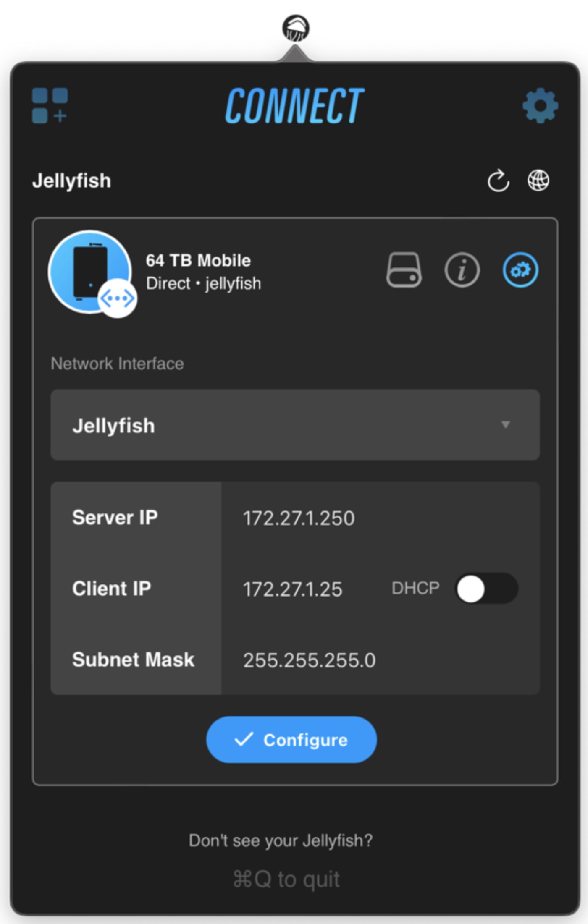Click the globe network icon
Image resolution: width=588 pixels, height=924 pixels.
tap(538, 181)
